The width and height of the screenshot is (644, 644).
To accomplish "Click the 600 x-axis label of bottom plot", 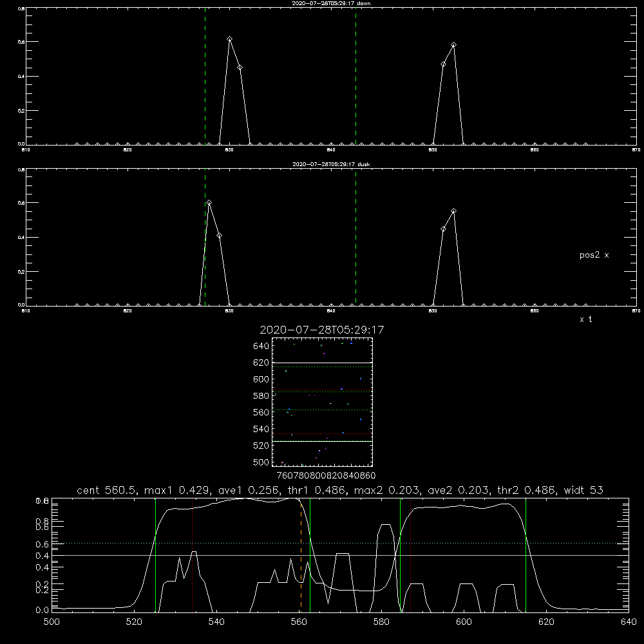I will click(464, 622).
